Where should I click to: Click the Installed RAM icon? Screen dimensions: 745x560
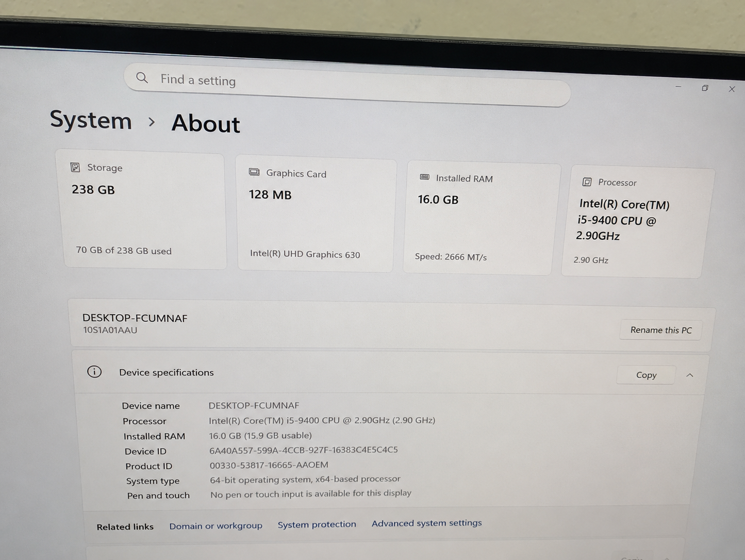pyautogui.click(x=424, y=177)
